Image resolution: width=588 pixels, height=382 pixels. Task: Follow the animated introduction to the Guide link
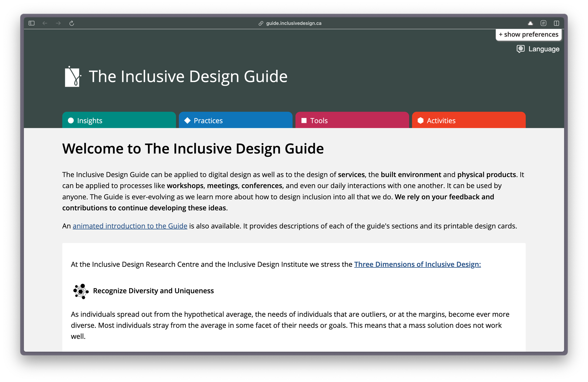130,226
